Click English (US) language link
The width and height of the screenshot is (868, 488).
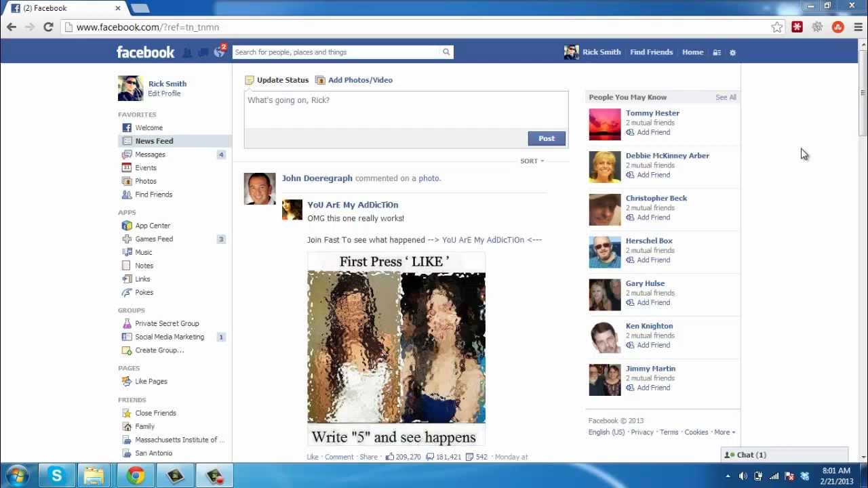(606, 432)
